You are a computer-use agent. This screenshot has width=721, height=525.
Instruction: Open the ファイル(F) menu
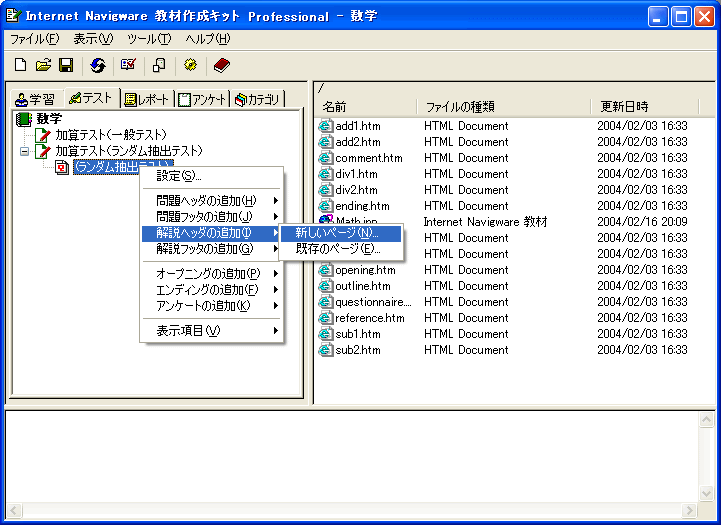35,39
